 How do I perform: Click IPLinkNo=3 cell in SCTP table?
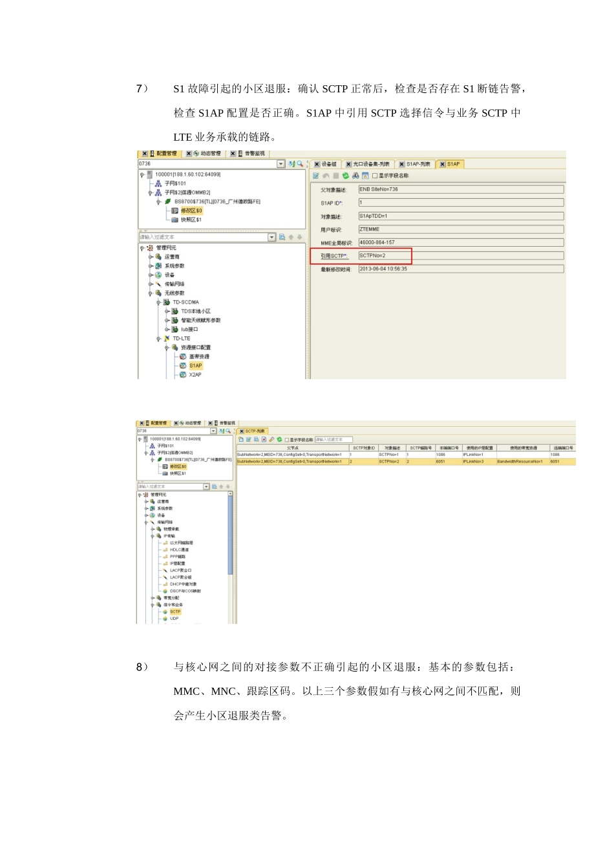478,462
